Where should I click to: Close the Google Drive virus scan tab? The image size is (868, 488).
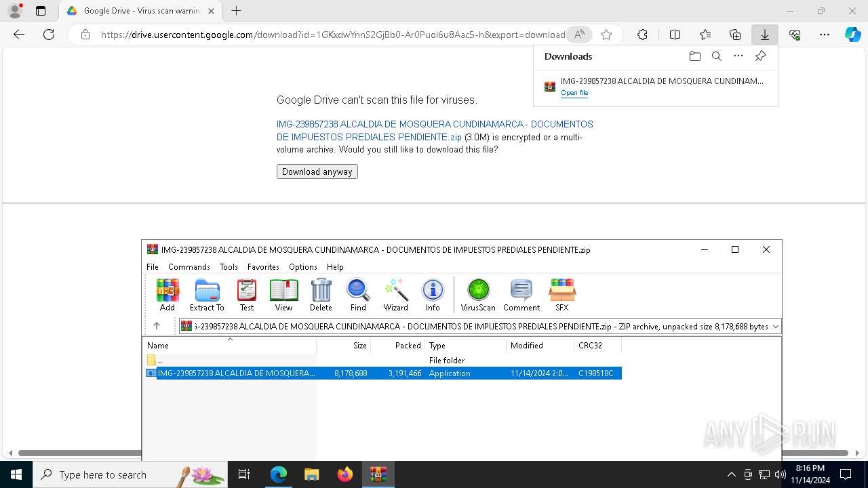(x=211, y=11)
